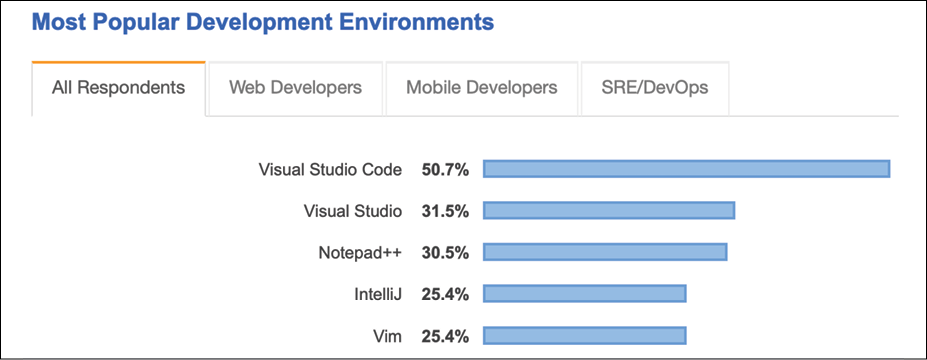Click the Most Popular Development Environments heading
Image resolution: width=927 pixels, height=360 pixels.
pyautogui.click(x=262, y=22)
